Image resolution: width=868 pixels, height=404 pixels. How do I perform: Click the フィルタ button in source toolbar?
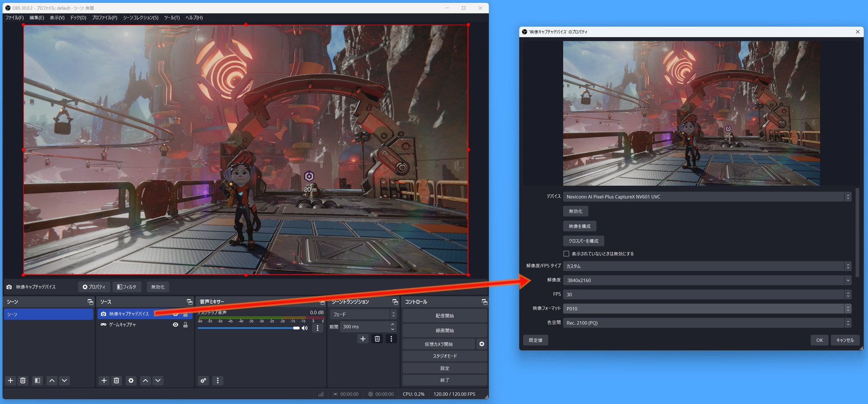(127, 287)
